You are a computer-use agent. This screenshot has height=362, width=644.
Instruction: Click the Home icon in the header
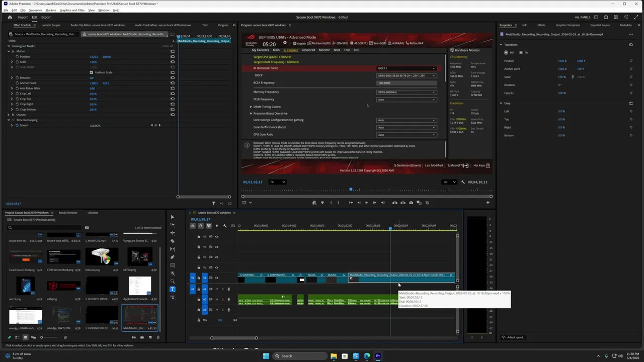pyautogui.click(x=10, y=17)
